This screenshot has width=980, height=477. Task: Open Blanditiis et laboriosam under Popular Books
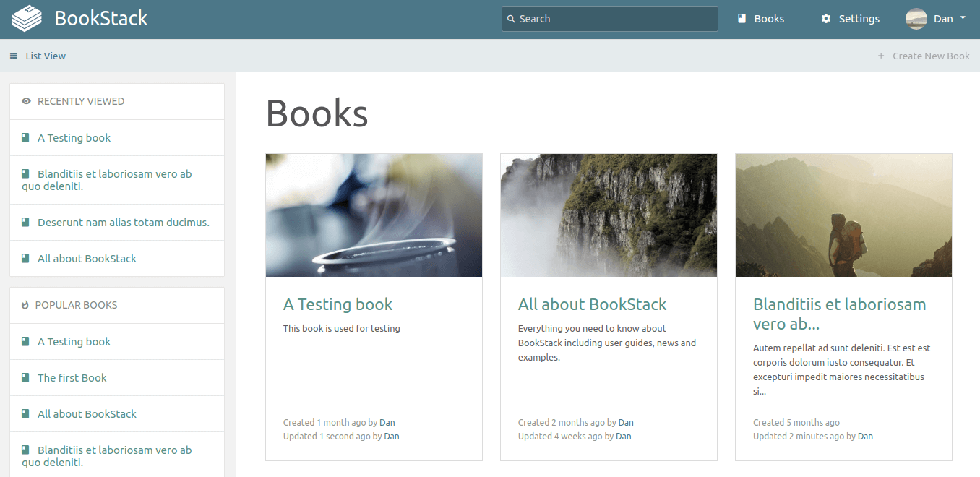click(107, 456)
